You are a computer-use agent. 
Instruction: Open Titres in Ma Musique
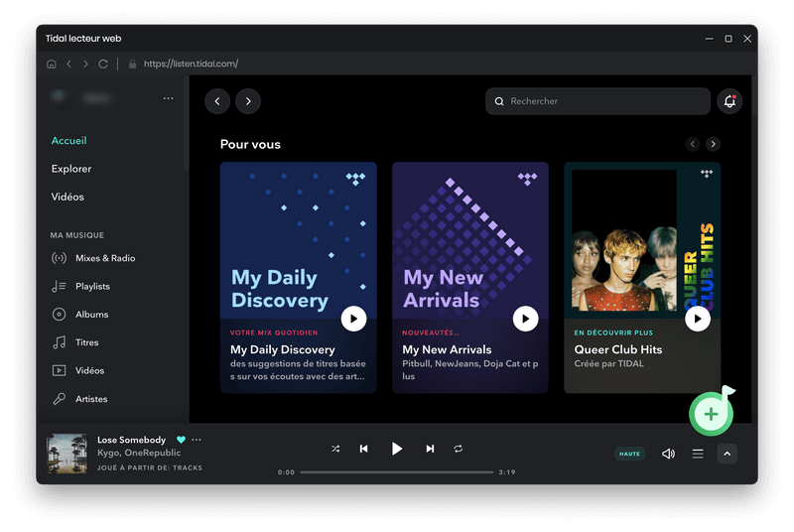[x=87, y=342]
